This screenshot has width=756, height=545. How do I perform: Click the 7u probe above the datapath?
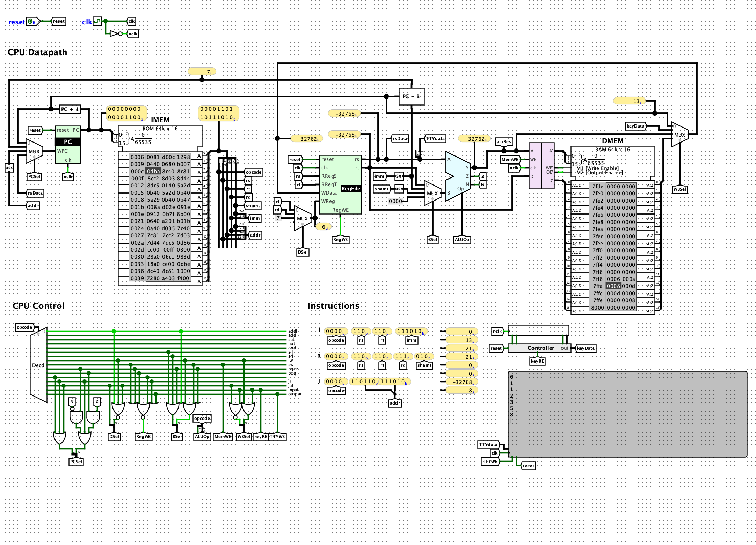202,72
